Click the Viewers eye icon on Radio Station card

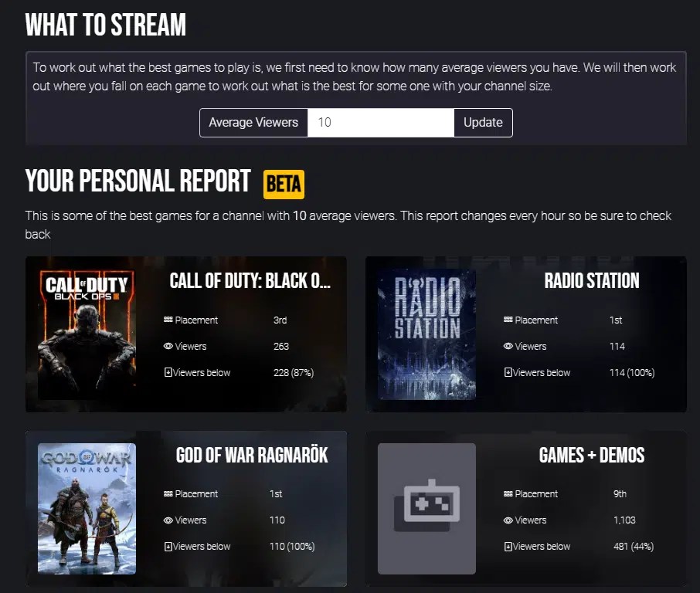(510, 346)
